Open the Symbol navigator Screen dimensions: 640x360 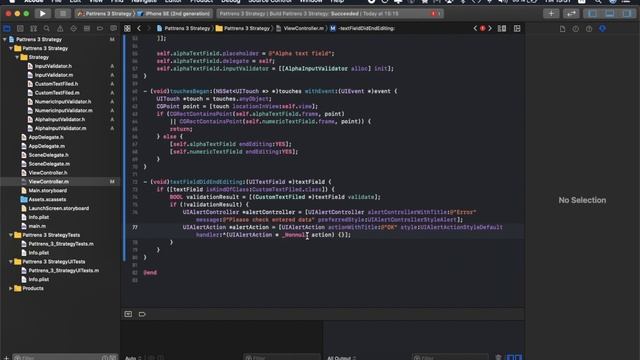click(x=33, y=29)
